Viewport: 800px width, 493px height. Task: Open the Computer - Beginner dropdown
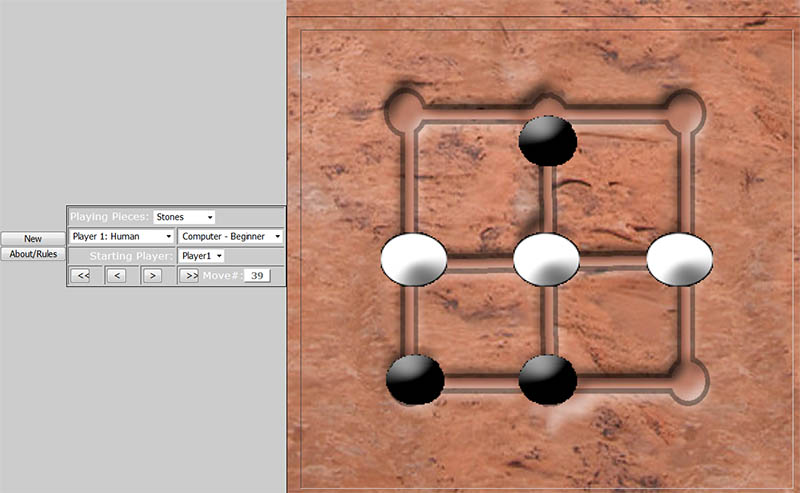click(230, 237)
